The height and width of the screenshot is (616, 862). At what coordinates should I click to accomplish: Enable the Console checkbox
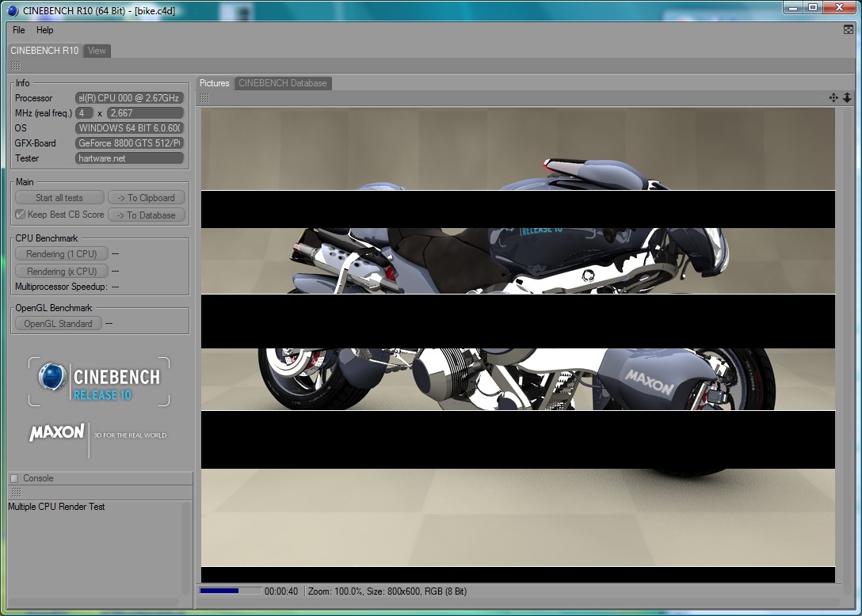(x=15, y=478)
